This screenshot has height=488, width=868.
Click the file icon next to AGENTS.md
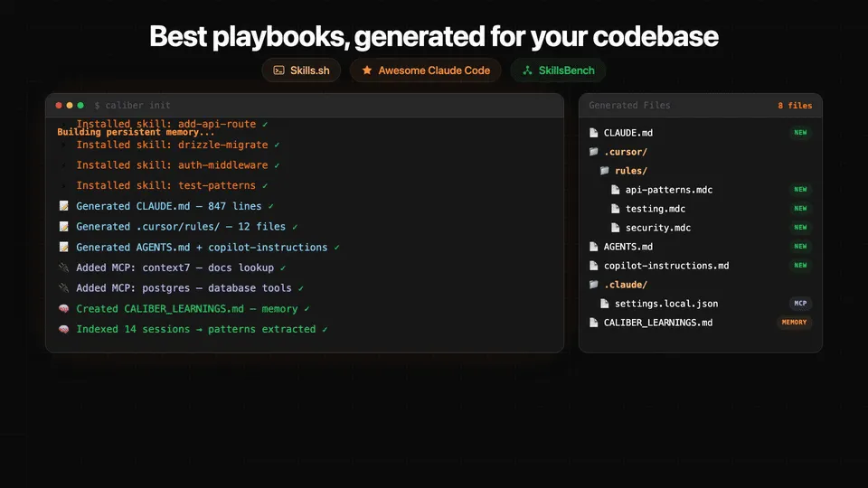click(x=593, y=246)
